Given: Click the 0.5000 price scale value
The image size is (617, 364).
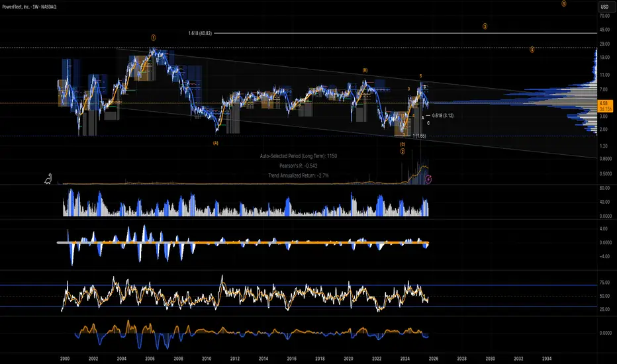Looking at the screenshot, I should pyautogui.click(x=606, y=173).
